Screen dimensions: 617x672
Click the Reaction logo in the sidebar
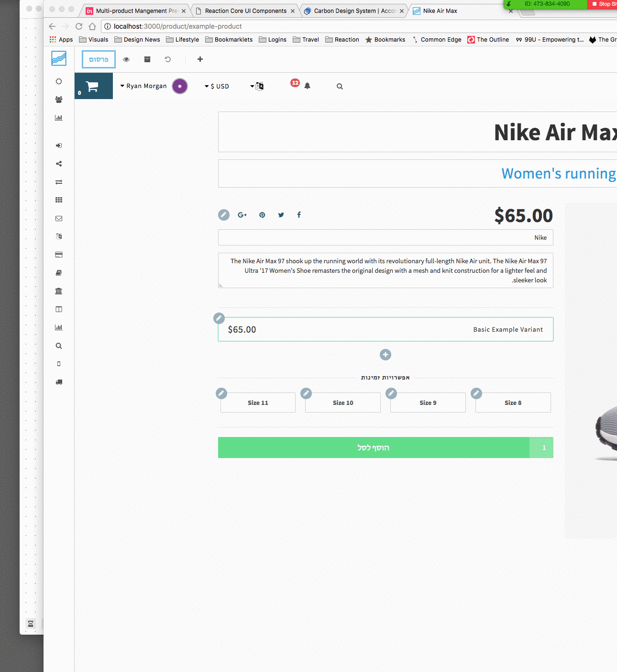click(59, 58)
